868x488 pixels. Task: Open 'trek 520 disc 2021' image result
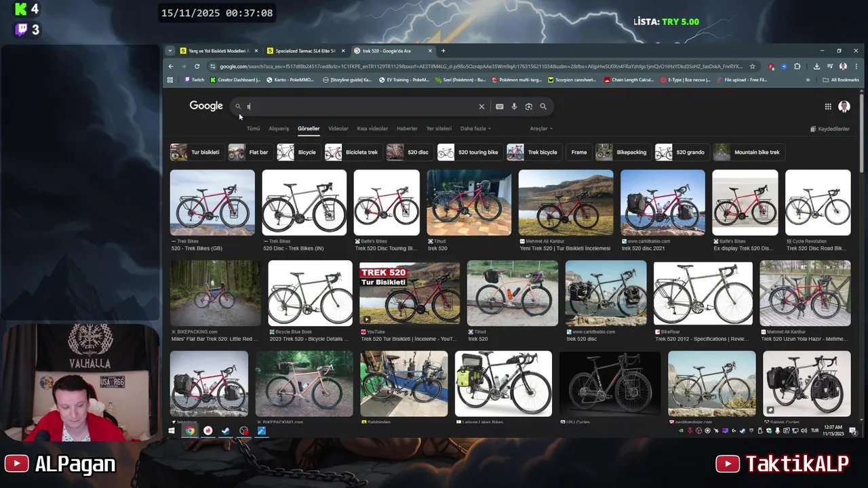663,203
